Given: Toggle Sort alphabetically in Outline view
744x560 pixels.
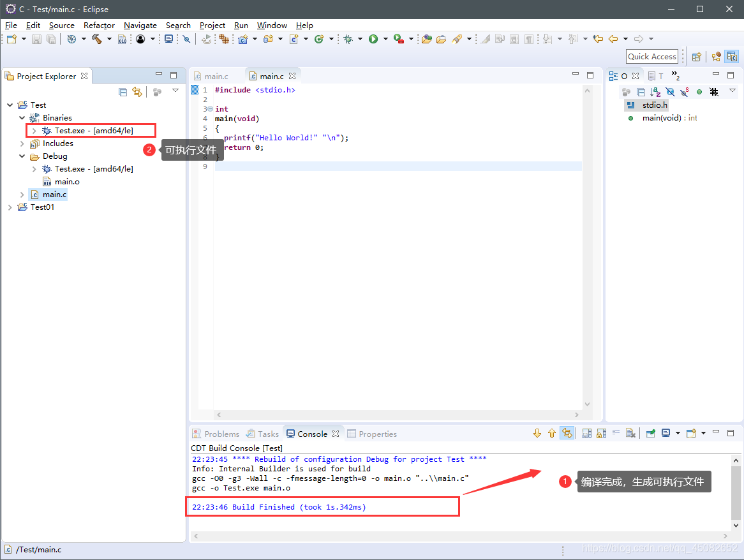Looking at the screenshot, I should 655,92.
